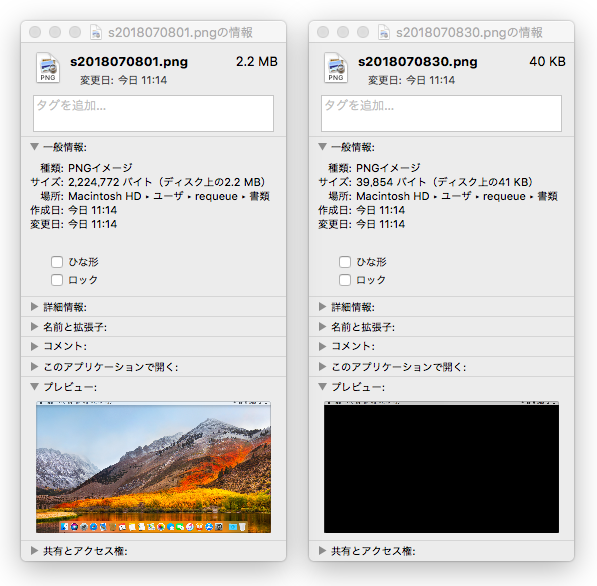The height and width of the screenshot is (586, 597).
Task: Click s2018070801.pngの情報 window title
Action: click(180, 33)
